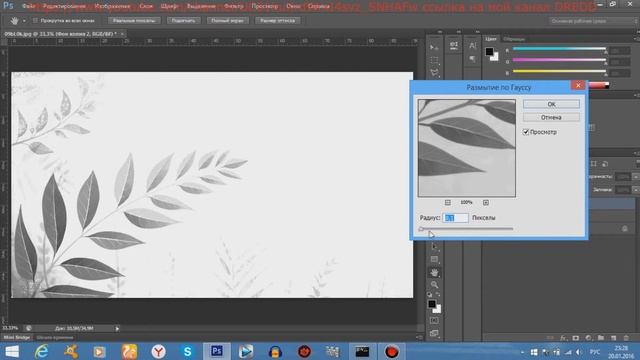This screenshot has height=360, width=640.
Task: Click the fx layer style icon
Action: (563, 338)
